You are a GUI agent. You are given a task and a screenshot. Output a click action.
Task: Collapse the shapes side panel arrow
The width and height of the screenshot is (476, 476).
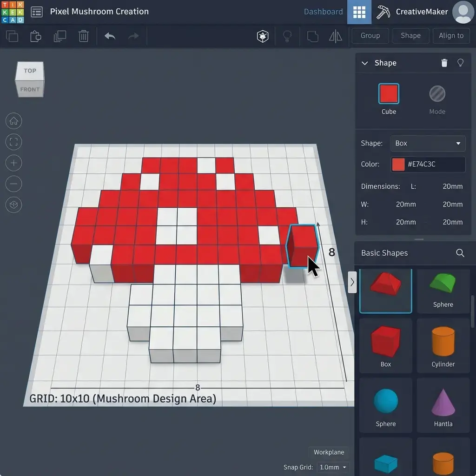(352, 282)
